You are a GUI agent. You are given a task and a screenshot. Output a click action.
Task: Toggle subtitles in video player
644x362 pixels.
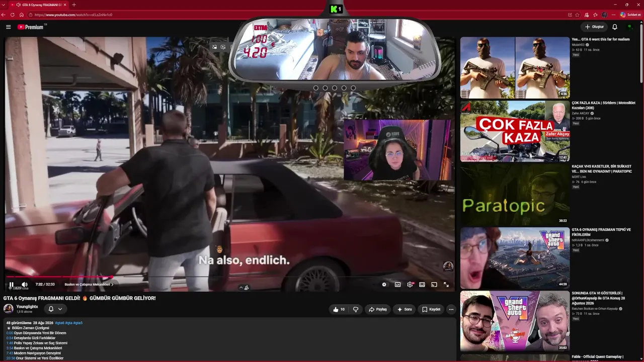pos(397,285)
